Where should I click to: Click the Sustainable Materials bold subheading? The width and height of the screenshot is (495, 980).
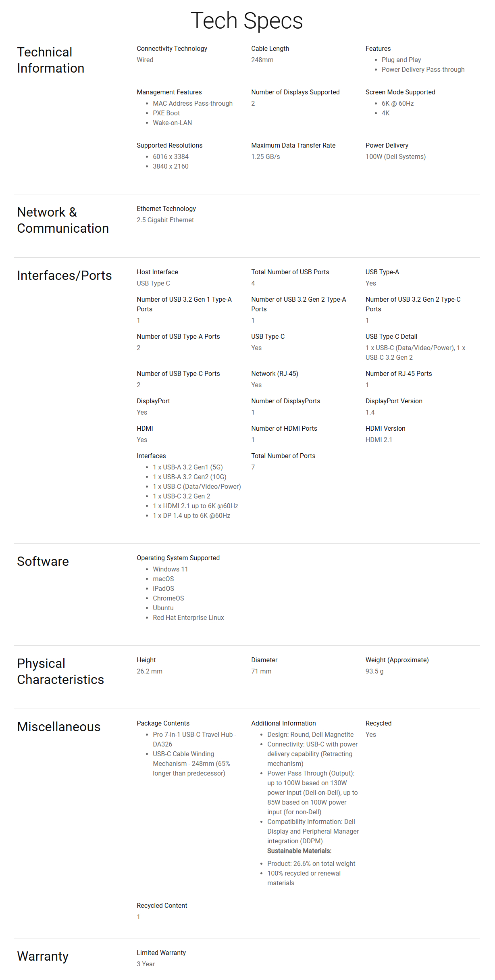tap(299, 851)
